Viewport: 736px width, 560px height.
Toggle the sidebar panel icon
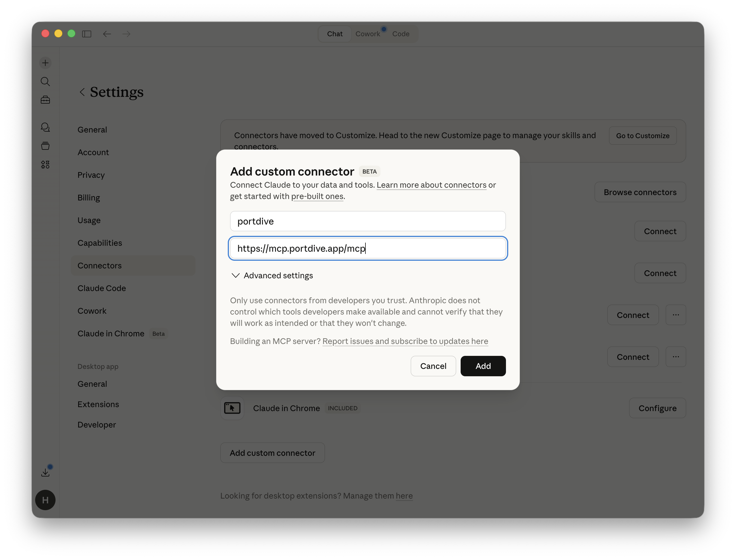(x=87, y=34)
